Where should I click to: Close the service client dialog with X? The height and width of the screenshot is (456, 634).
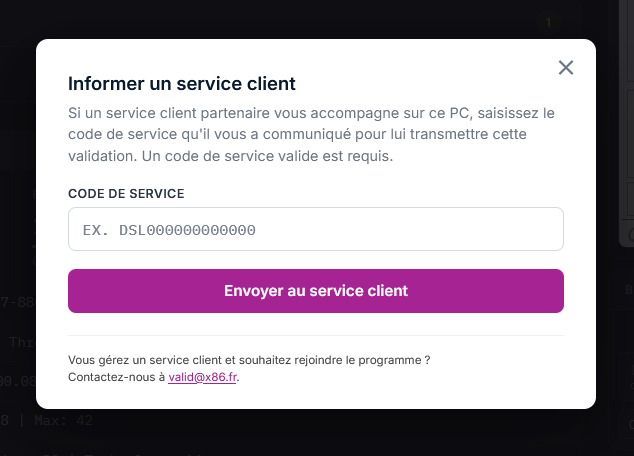(566, 68)
